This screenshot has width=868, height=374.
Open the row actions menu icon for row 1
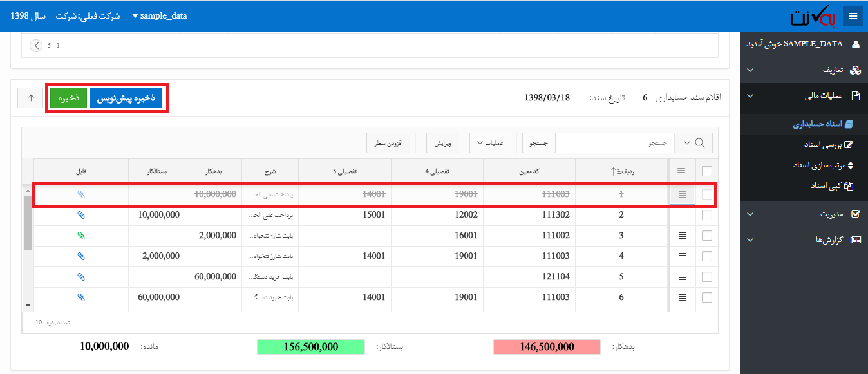[x=683, y=194]
